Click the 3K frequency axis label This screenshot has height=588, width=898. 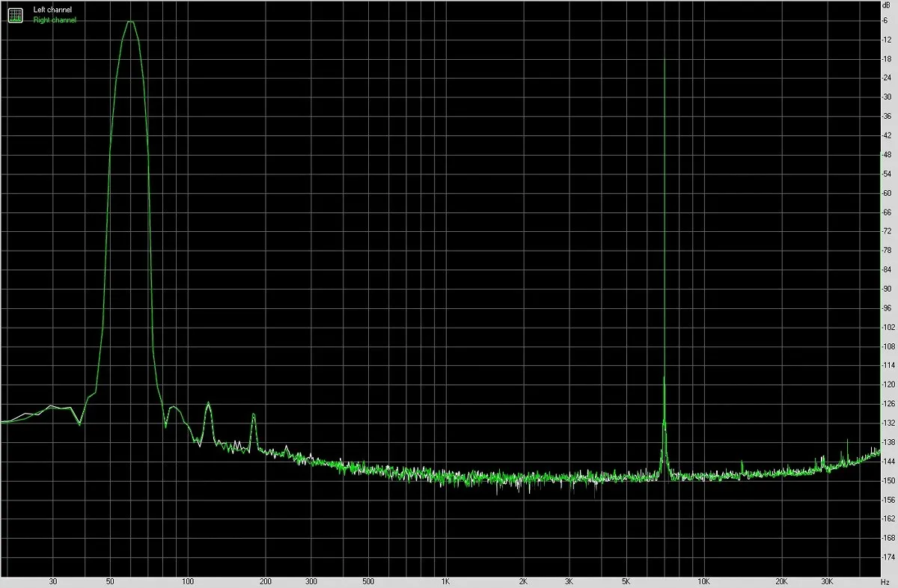click(x=569, y=581)
